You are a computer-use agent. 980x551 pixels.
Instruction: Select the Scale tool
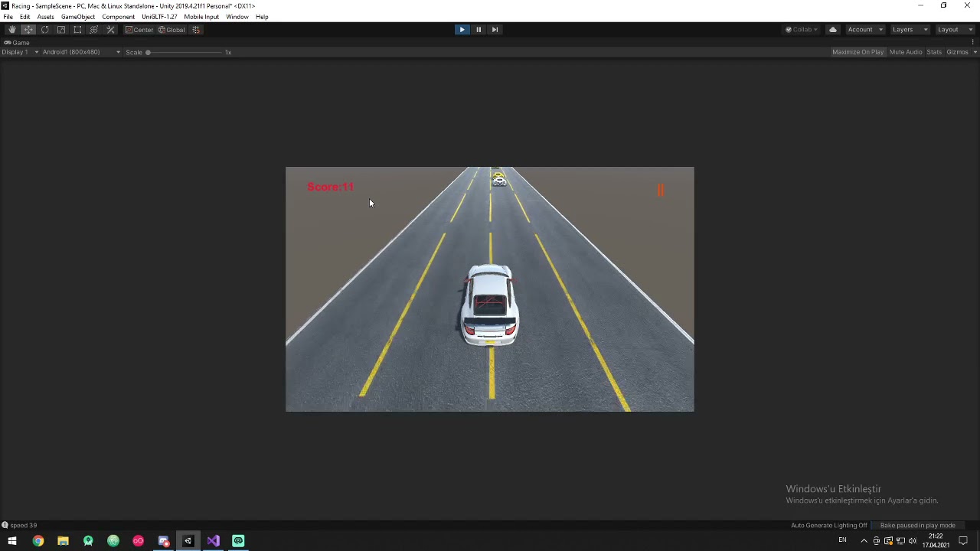click(61, 29)
